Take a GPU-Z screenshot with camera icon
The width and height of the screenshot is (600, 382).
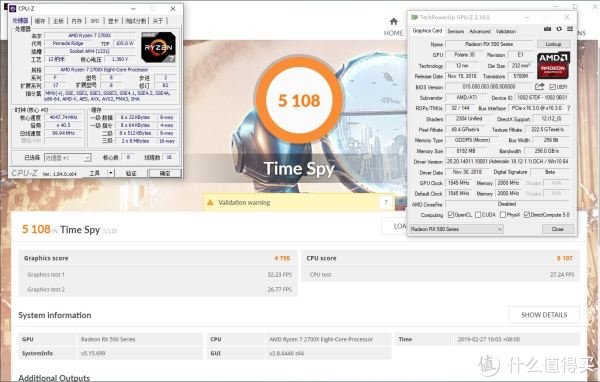click(548, 29)
